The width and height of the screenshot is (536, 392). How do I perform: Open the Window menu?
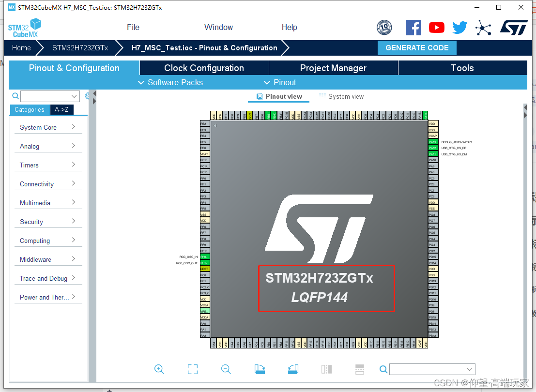[218, 27]
